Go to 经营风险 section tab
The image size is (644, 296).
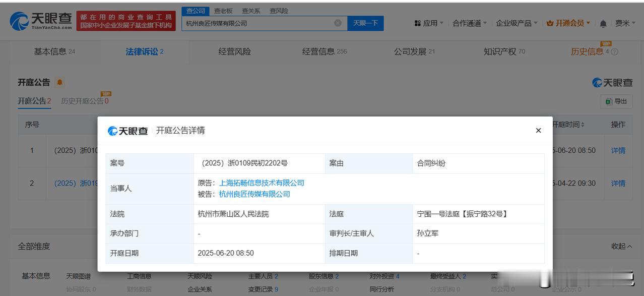pyautogui.click(x=234, y=51)
